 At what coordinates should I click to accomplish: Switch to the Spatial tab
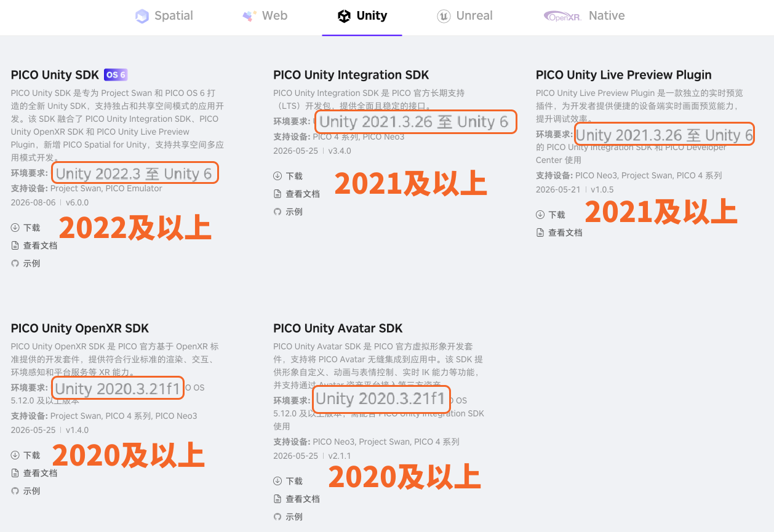[x=164, y=16]
